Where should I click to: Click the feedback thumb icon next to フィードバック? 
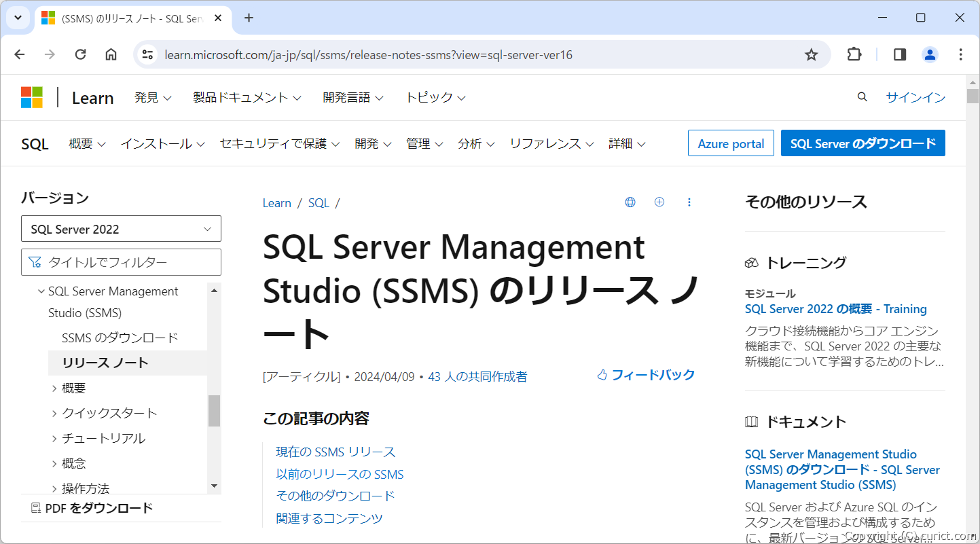point(602,374)
